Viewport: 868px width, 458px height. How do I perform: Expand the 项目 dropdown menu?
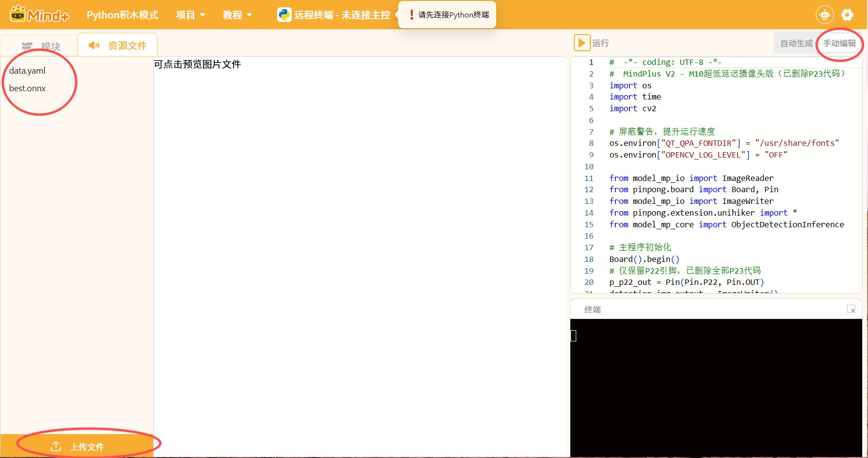pyautogui.click(x=190, y=15)
